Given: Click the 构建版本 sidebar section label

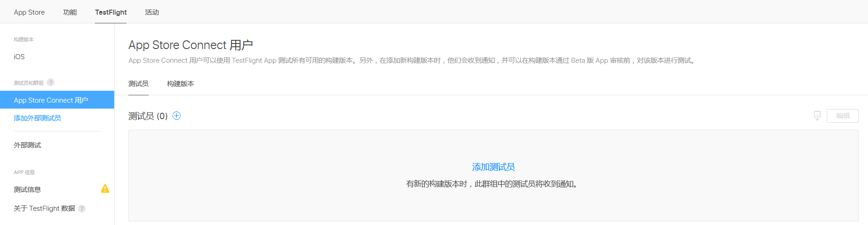Looking at the screenshot, I should click(24, 40).
